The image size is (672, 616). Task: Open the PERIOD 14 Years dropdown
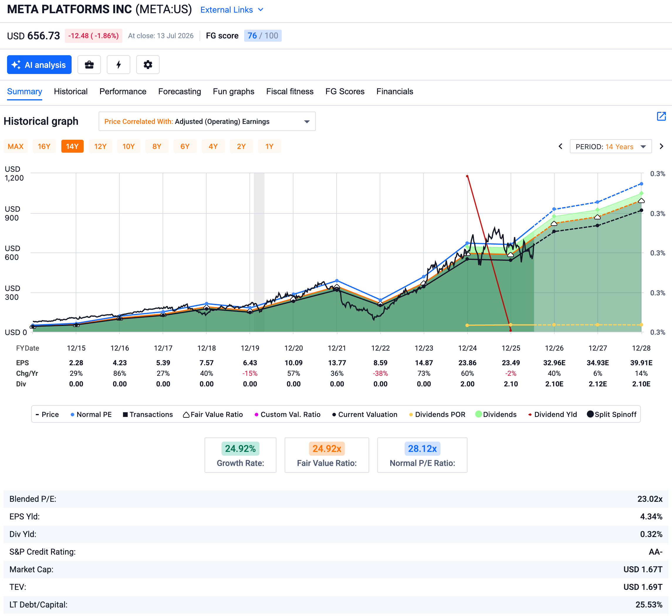click(x=611, y=147)
